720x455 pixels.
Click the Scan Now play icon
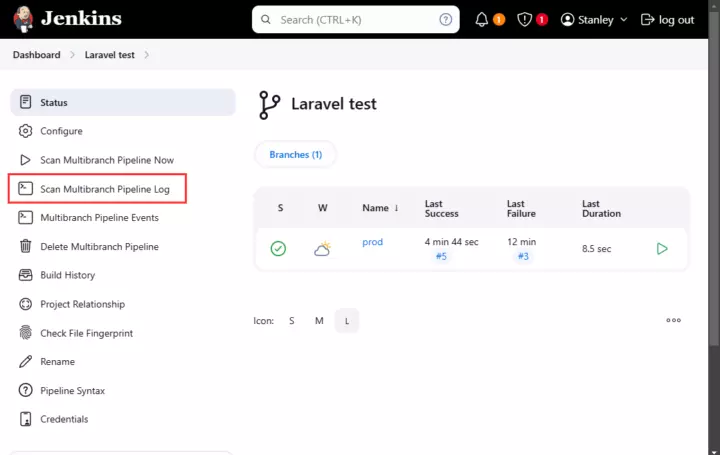click(x=25, y=160)
